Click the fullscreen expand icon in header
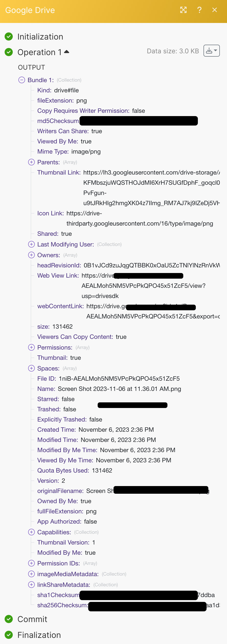Screen dimensions: 227x644 183,10
